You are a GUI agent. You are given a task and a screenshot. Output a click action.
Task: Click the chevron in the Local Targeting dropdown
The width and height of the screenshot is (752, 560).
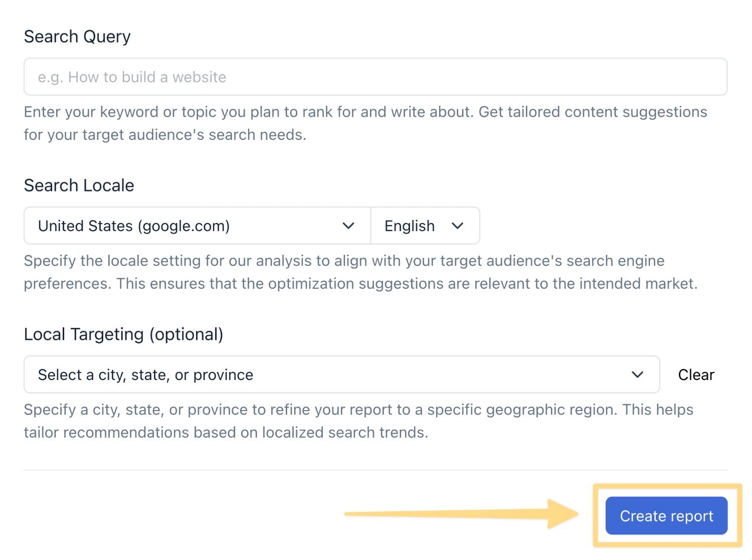coord(637,375)
